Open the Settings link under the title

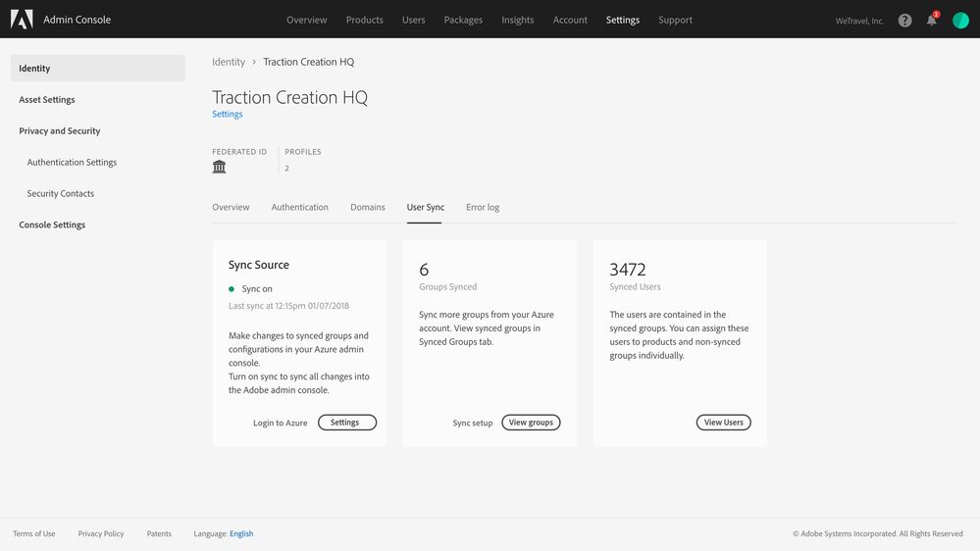point(227,114)
